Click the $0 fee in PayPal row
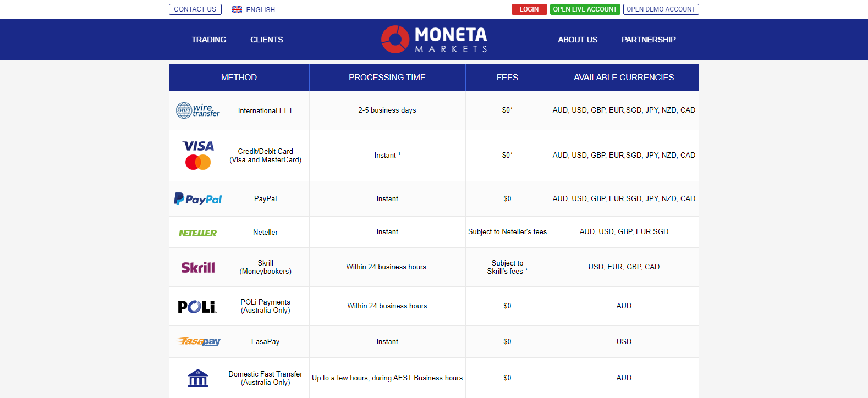This screenshot has width=868, height=398. point(507,199)
